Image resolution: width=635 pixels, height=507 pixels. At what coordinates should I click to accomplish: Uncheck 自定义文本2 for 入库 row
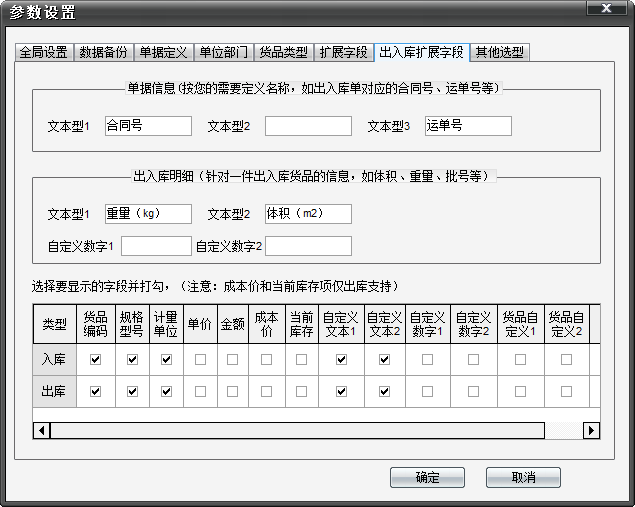[x=384, y=360]
